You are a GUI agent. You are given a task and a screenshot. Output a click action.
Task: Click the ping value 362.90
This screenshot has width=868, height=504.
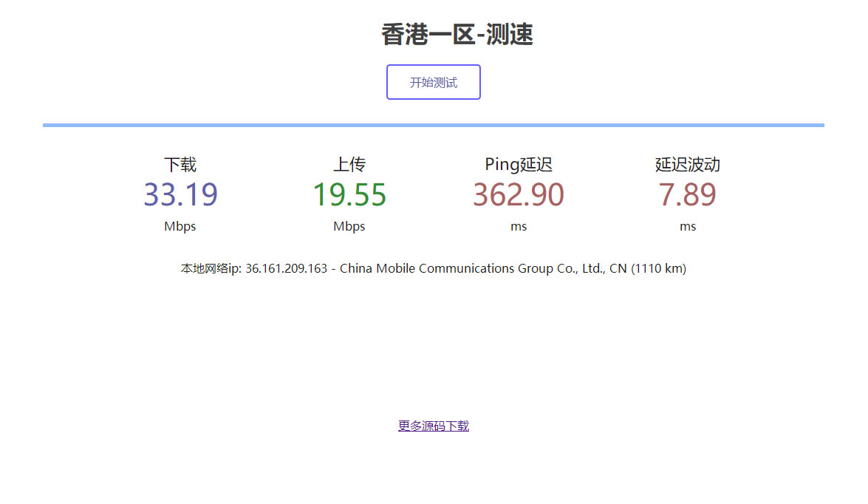[518, 194]
